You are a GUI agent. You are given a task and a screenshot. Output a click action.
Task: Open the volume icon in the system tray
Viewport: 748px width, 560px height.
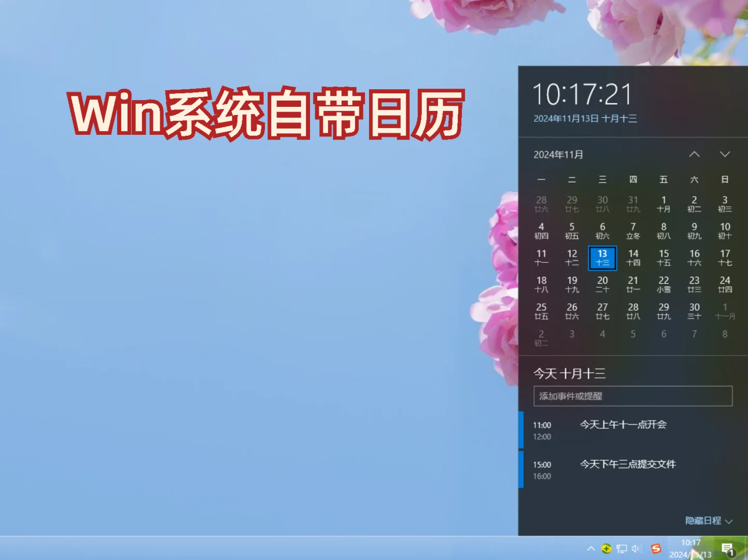[636, 548]
